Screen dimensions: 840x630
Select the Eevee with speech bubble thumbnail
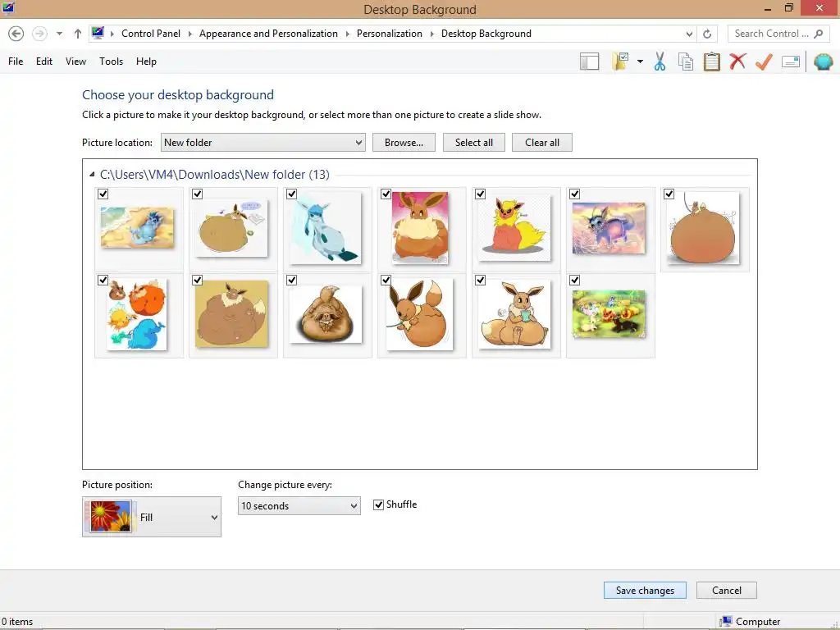click(232, 230)
